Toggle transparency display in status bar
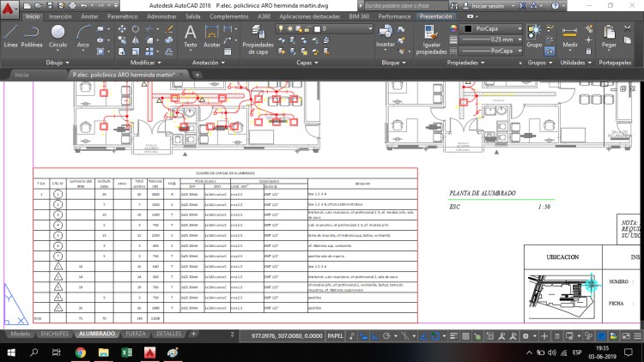Image resolution: width=644 pixels, height=362 pixels. coord(465,335)
